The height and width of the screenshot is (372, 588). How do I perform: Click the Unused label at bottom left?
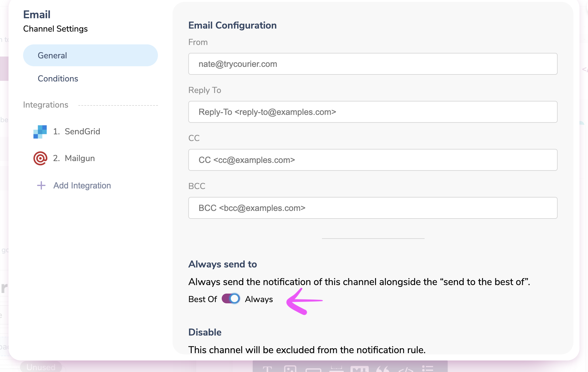41,367
